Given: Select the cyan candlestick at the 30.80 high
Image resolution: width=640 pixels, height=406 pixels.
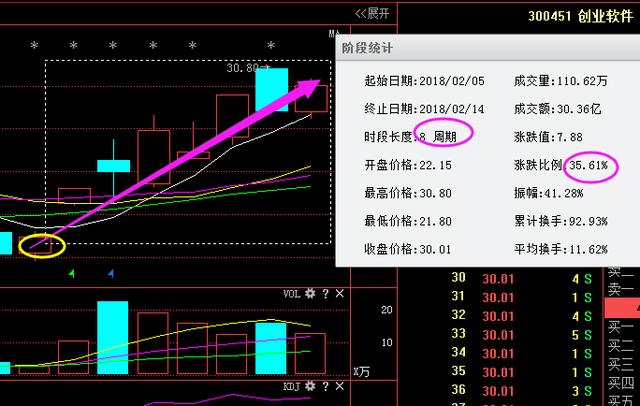Looking at the screenshot, I should pos(271,89).
